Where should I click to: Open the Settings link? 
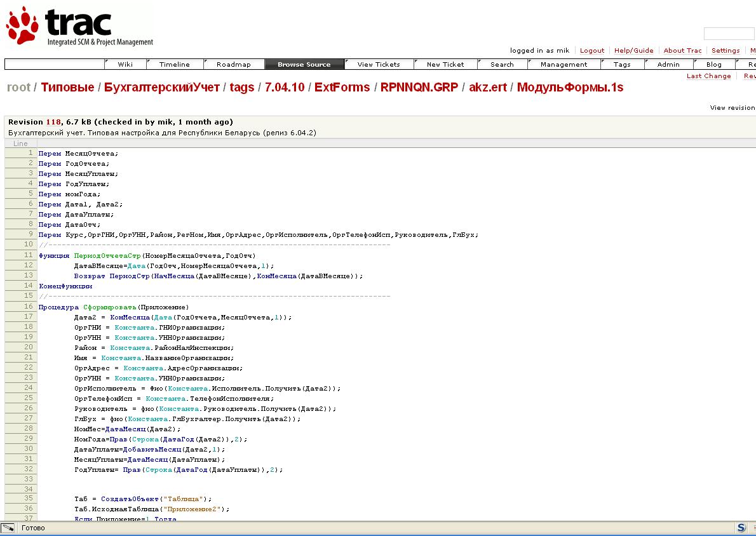pos(726,50)
